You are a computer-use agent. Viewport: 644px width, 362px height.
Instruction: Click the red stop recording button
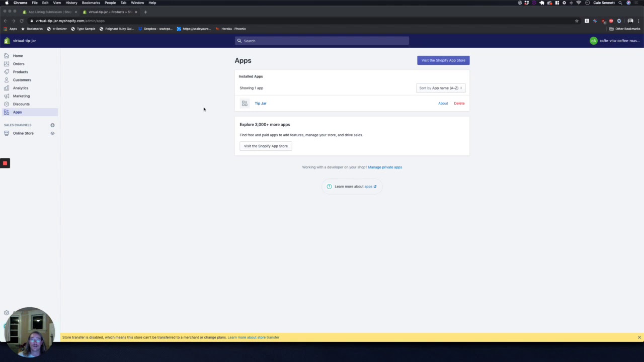click(5, 163)
